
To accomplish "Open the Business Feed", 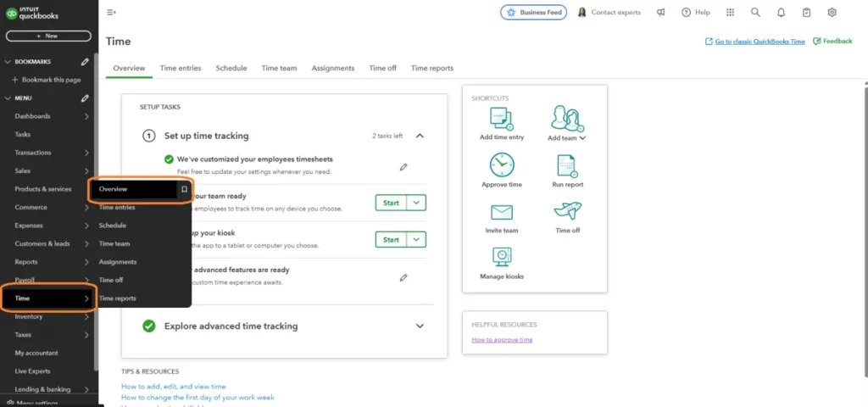I will tap(534, 12).
